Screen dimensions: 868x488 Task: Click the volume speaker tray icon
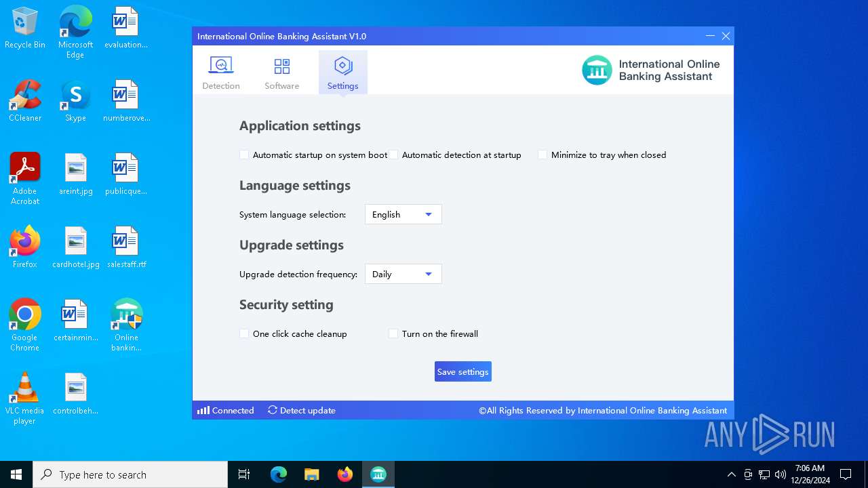pyautogui.click(x=780, y=474)
